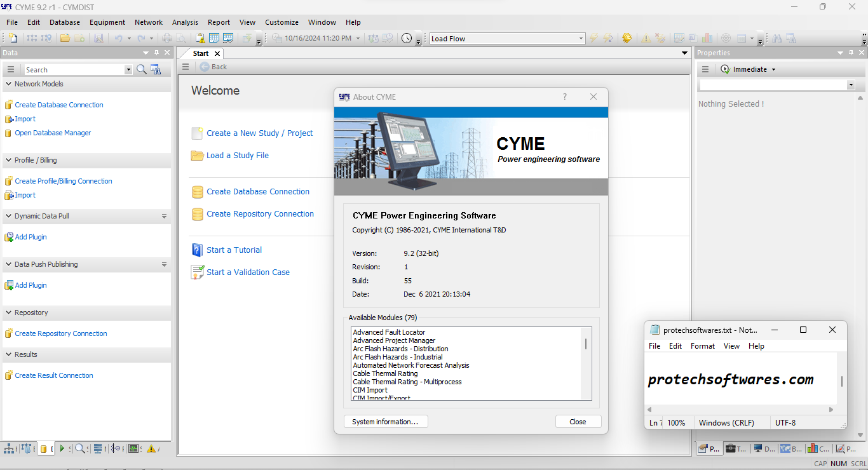
Task: Open the Analysis menu
Action: (185, 22)
